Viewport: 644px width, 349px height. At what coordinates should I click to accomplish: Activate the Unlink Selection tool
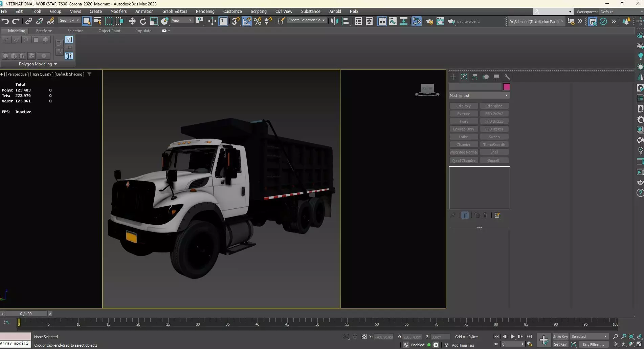pyautogui.click(x=40, y=21)
